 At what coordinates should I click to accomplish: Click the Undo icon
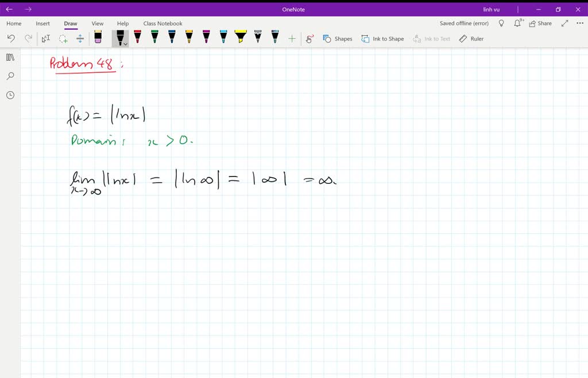(x=11, y=38)
